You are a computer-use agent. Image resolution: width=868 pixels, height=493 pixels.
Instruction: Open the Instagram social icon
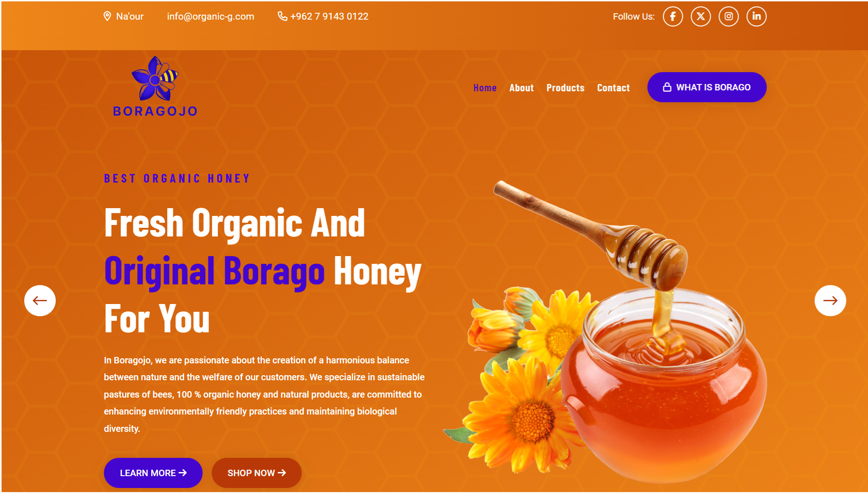coord(728,16)
